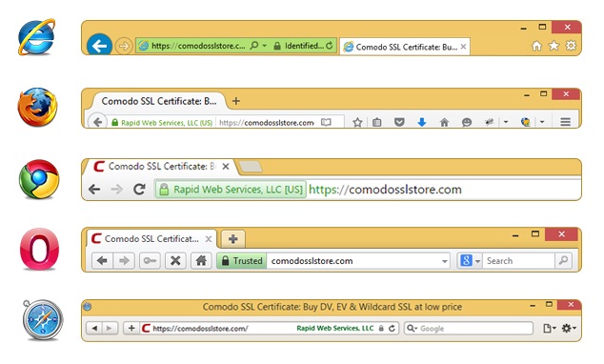Bookmark the page with Firefox star
Screen dimensions: 604x364
(357, 123)
